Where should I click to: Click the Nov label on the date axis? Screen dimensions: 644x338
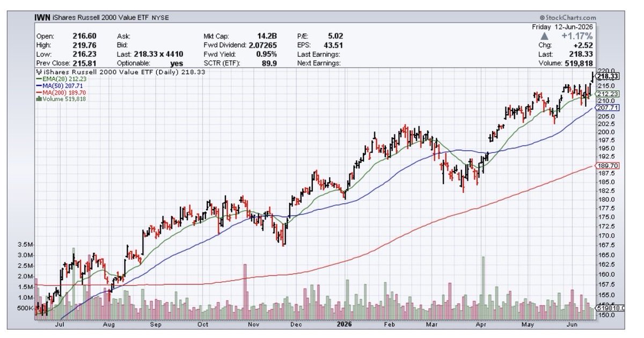pyautogui.click(x=253, y=325)
